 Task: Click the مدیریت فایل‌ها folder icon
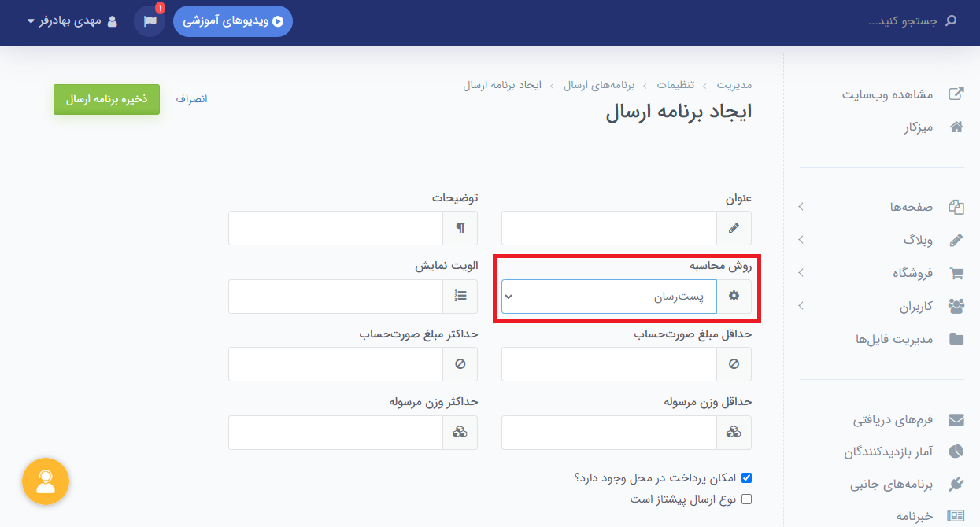pos(957,339)
